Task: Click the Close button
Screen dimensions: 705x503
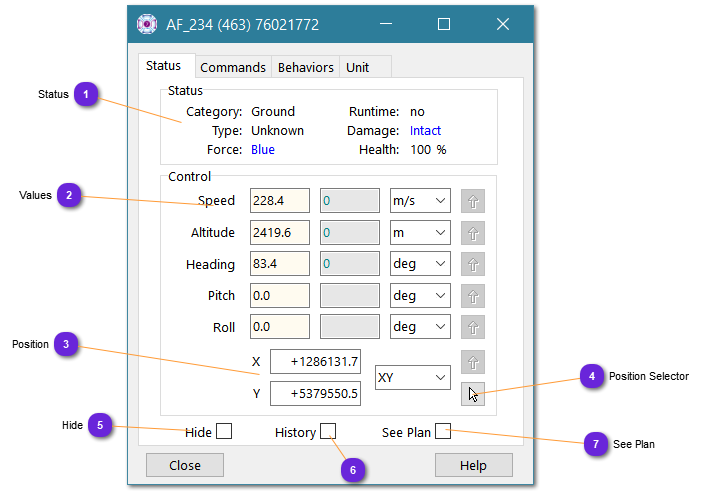Action: click(185, 465)
